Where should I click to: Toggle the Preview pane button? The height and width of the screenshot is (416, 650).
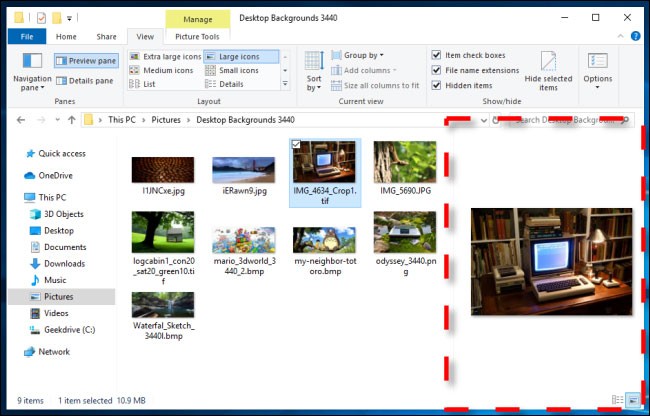pyautogui.click(x=86, y=61)
